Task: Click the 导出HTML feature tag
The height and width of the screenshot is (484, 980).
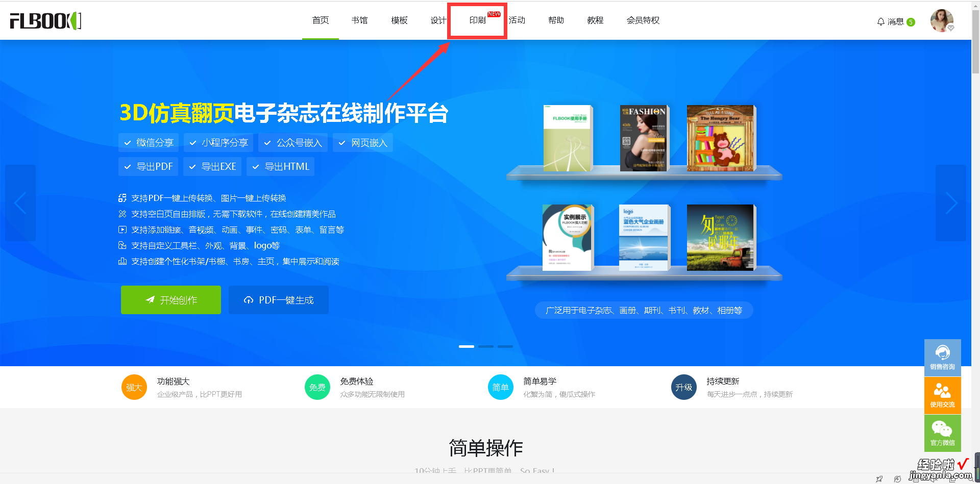Action: click(x=280, y=167)
